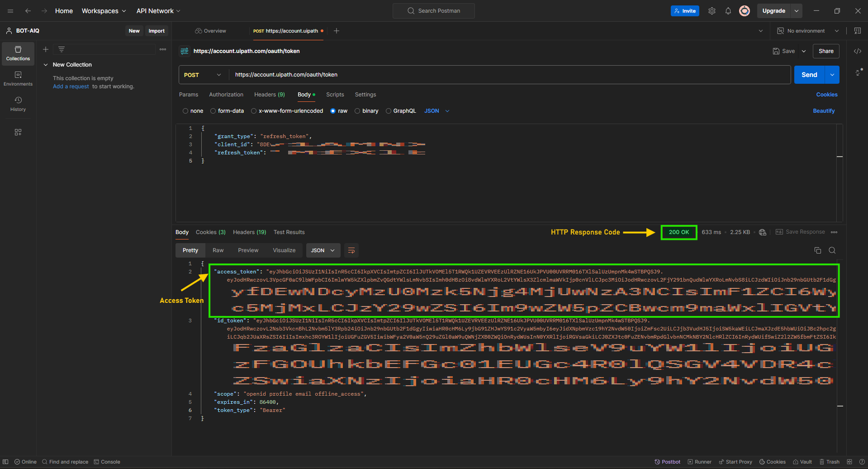Screen dimensions: 868x469
Task: Open the notifications bell
Action: coord(728,11)
